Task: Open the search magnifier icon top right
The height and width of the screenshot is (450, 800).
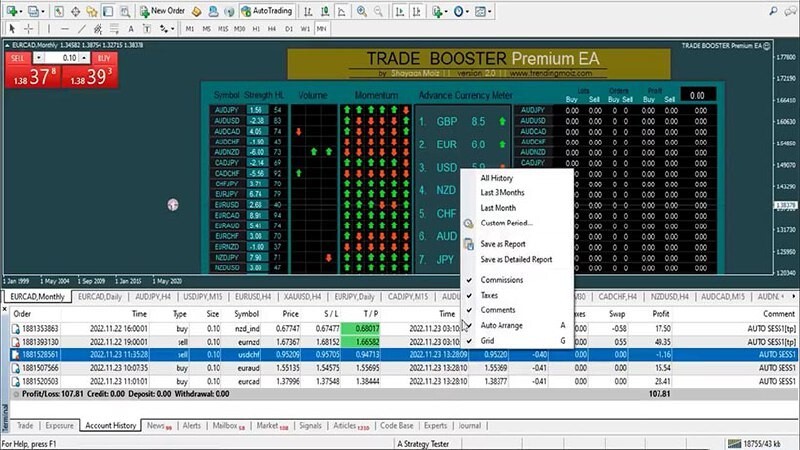Action: tap(773, 11)
